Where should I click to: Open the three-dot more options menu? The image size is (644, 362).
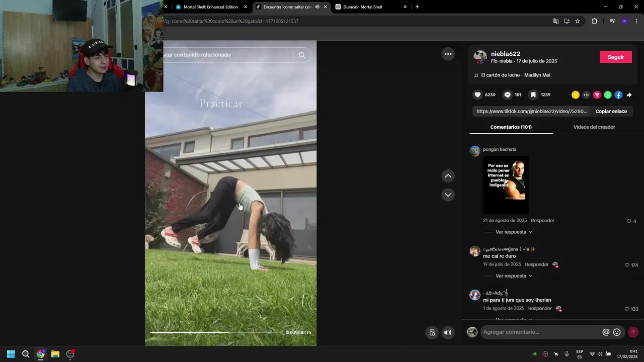click(x=448, y=54)
